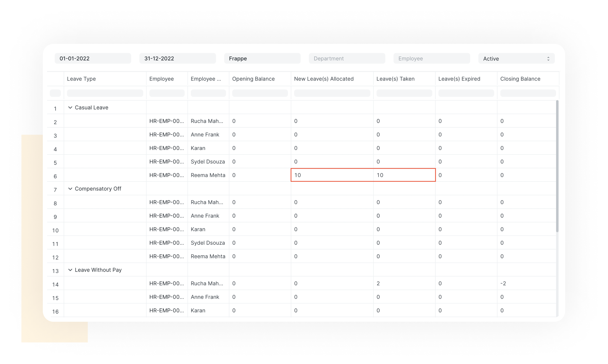Select Rucha Mah... in row 2
Image resolution: width=608 pixels, height=364 pixels.
(208, 121)
